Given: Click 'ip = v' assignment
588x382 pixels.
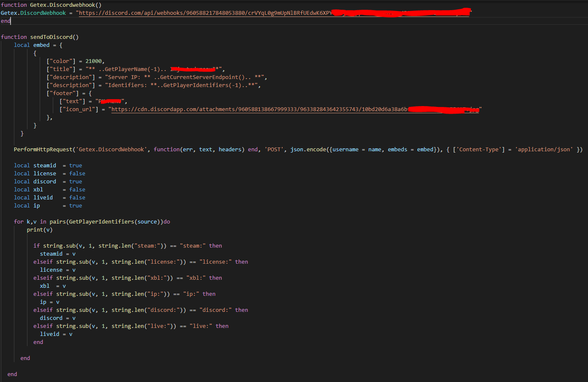Looking at the screenshot, I should coord(50,302).
